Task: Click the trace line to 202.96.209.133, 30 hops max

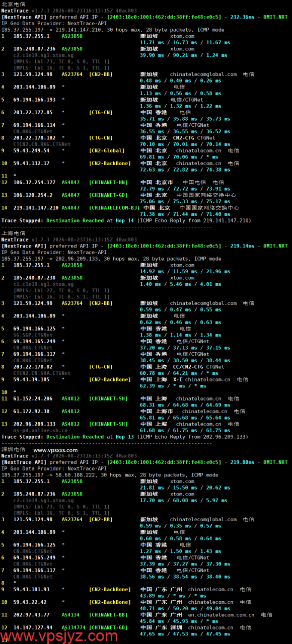Action: coord(111,259)
